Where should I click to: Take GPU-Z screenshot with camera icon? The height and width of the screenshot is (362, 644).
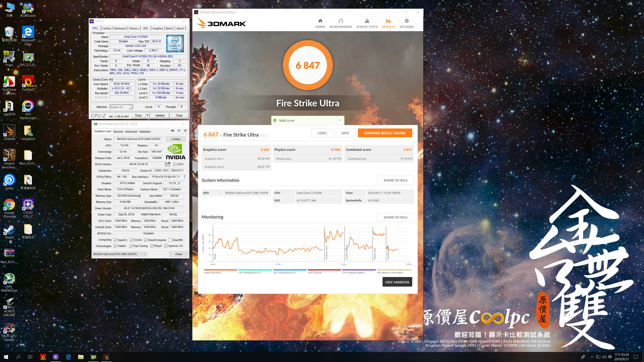[173, 131]
